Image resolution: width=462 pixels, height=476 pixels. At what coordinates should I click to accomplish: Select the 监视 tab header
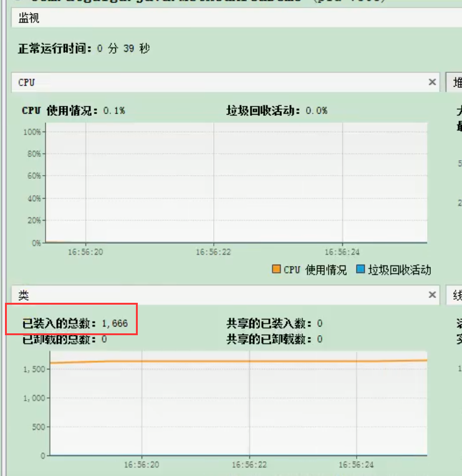(29, 18)
